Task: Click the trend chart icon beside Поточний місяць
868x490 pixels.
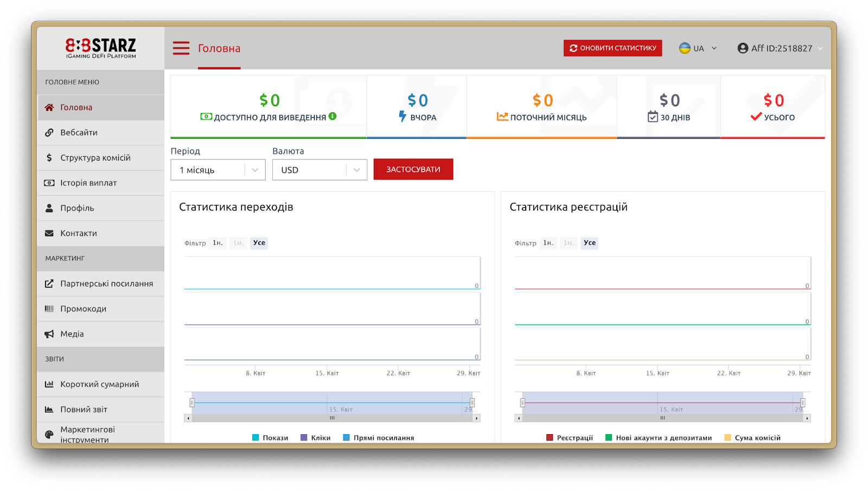Action: tap(502, 116)
